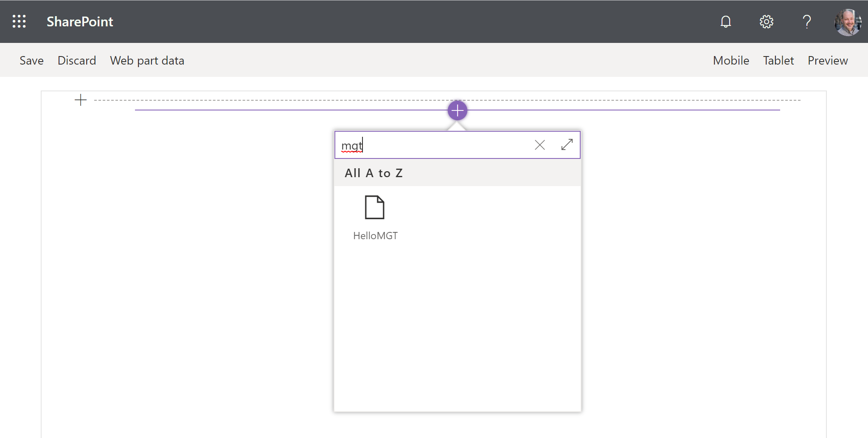Viewport: 868px width, 438px height.
Task: Expand the web part toolbox to full size
Action: tap(567, 145)
